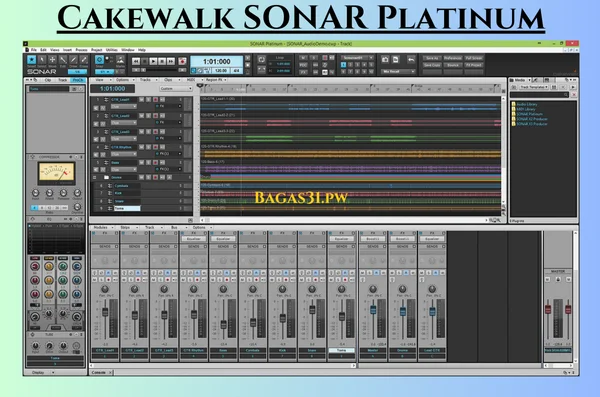
Task: Collapse the Drums track folder
Action: [94, 178]
